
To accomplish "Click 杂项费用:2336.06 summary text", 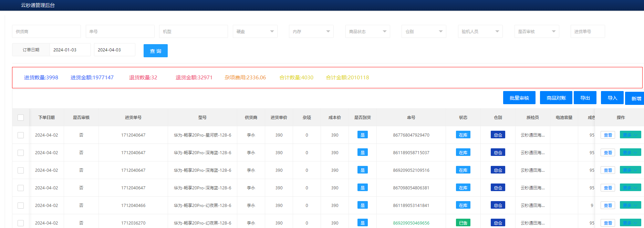I will point(245,78).
